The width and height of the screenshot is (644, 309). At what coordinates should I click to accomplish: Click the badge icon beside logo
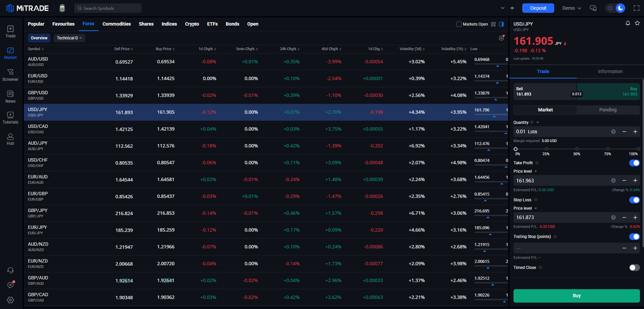(62, 8)
